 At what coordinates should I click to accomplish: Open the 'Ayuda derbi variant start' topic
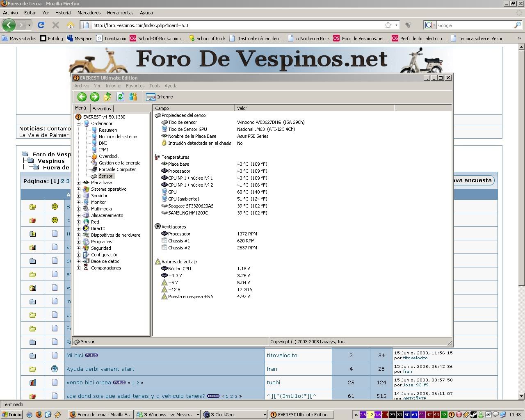(x=100, y=369)
